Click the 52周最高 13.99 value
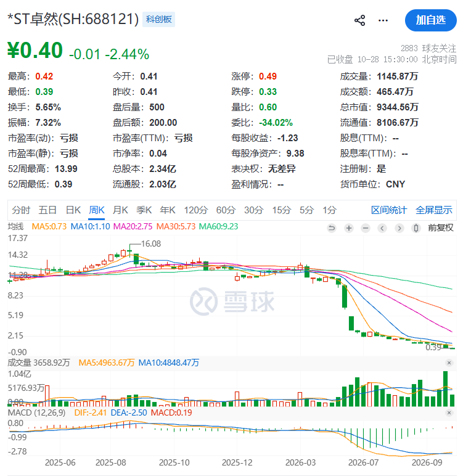 (66, 169)
